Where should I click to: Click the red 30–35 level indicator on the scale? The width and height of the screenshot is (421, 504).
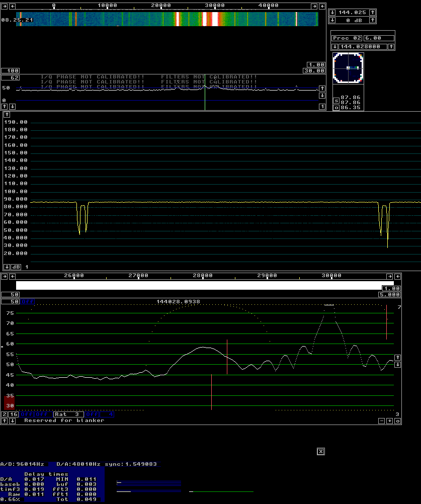(10, 402)
